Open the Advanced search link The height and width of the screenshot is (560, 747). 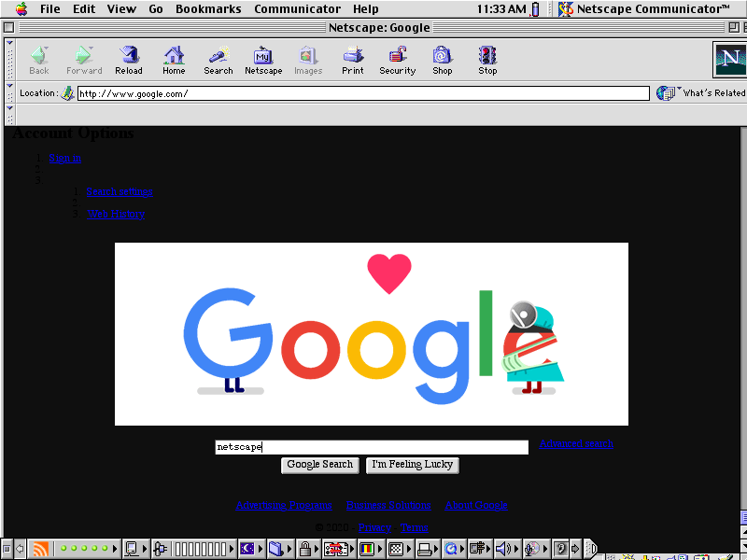[x=576, y=444]
